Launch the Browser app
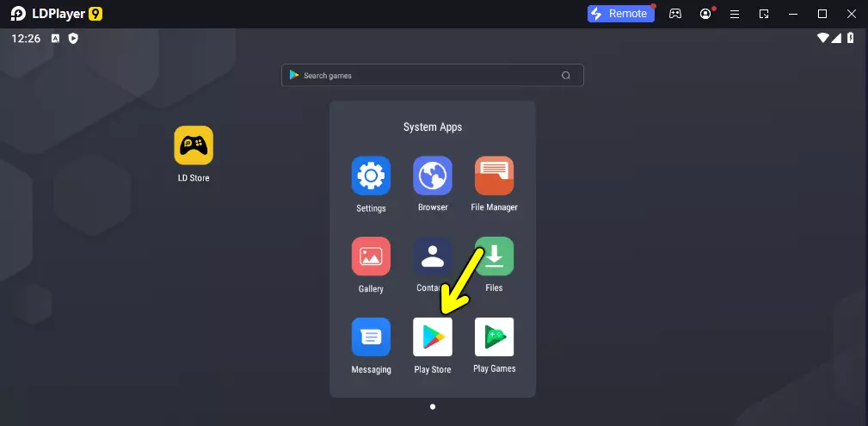868x426 pixels. coord(433,176)
